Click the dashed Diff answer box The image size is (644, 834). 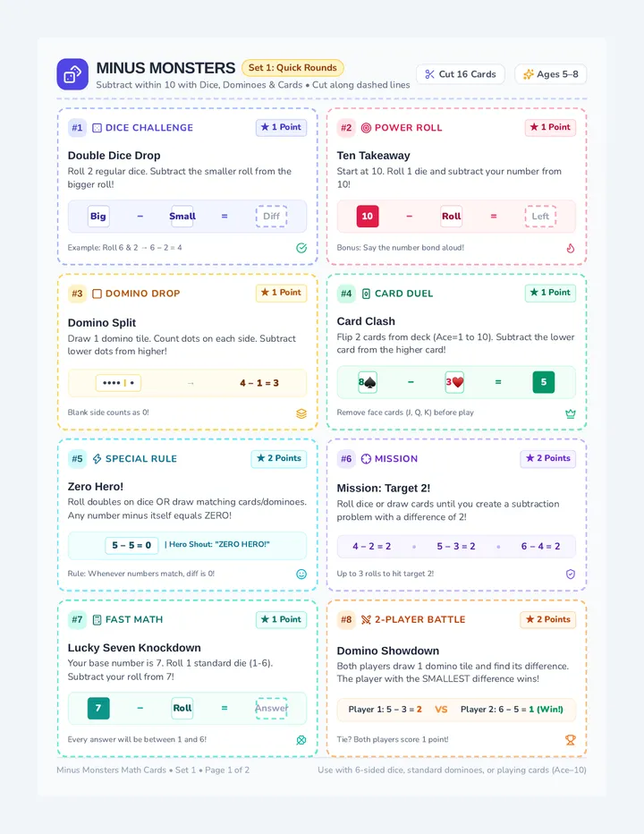click(x=271, y=217)
